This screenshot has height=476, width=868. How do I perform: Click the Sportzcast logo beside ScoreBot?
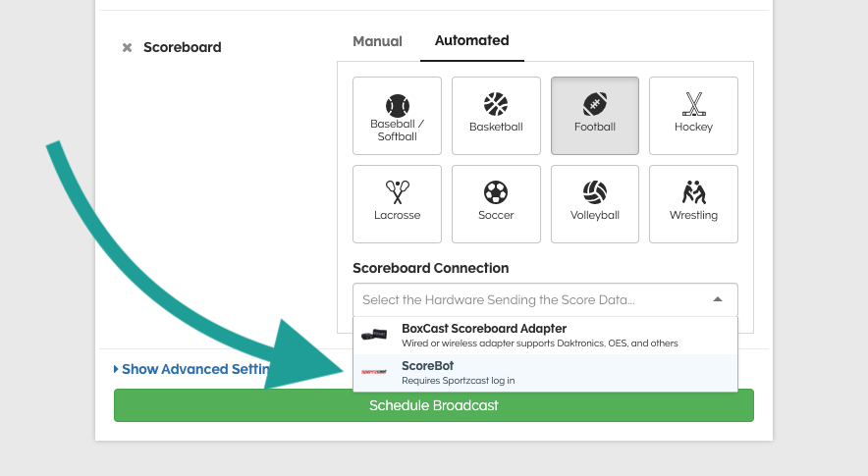point(374,372)
